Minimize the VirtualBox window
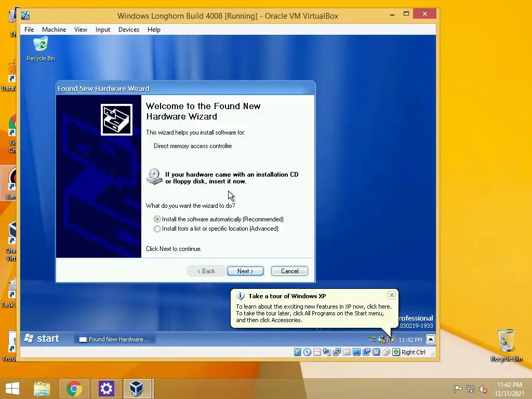This screenshot has height=399, width=532. coord(392,15)
